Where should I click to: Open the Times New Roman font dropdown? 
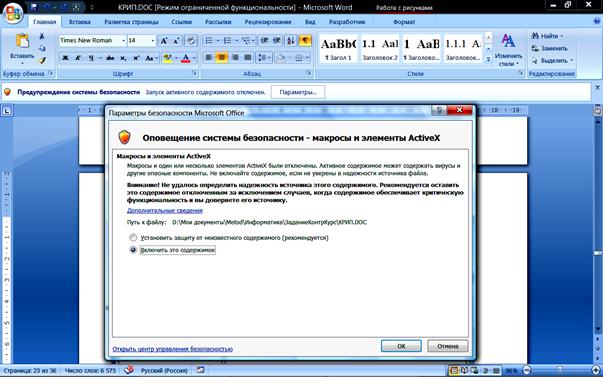click(x=123, y=40)
